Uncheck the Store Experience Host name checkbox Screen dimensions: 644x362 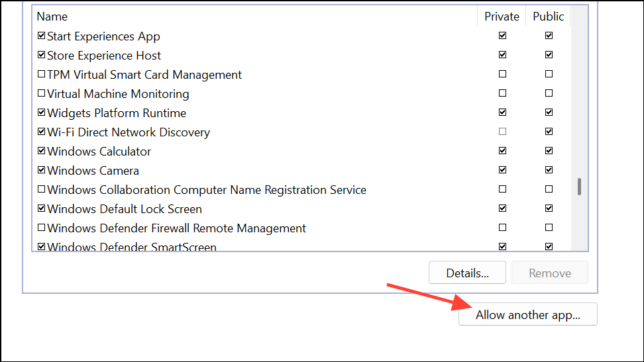coord(41,54)
